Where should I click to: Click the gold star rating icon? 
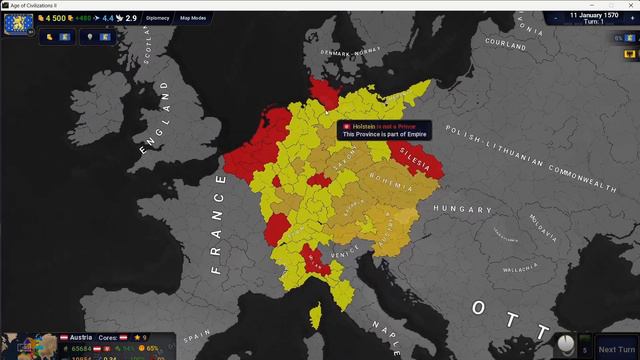pyautogui.click(x=137, y=338)
